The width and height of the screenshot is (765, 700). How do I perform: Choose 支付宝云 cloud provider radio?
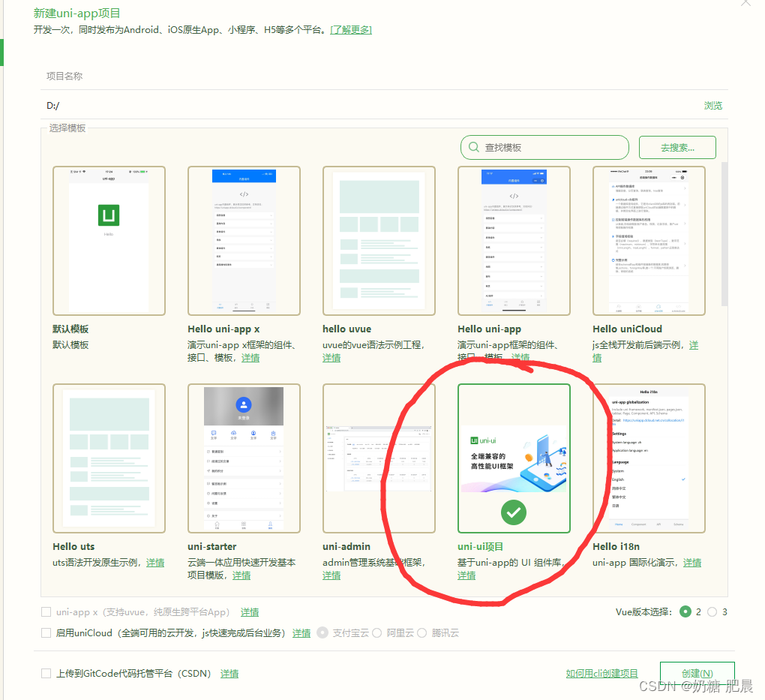[x=322, y=632]
